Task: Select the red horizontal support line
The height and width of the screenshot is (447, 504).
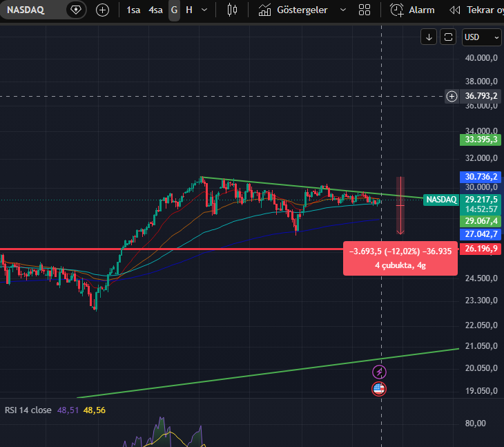Action: pos(171,249)
